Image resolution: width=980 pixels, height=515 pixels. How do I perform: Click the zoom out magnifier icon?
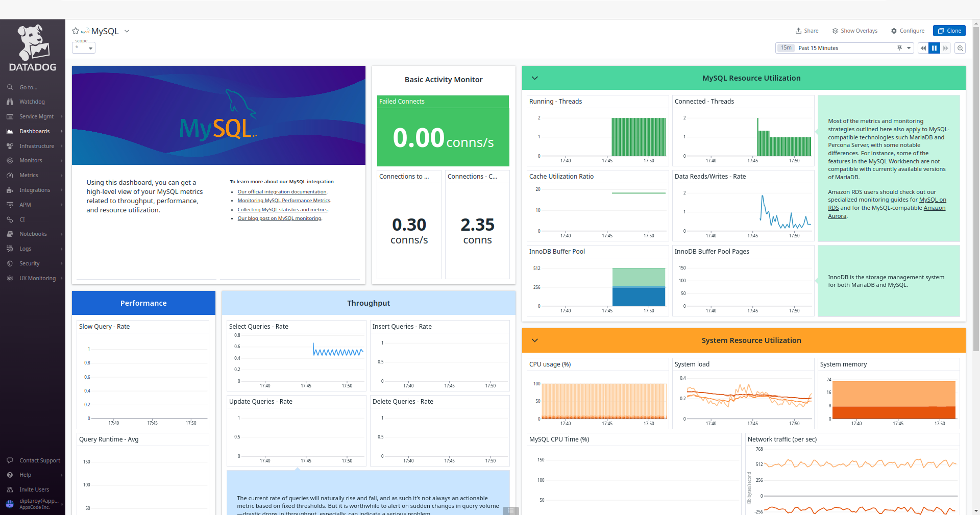[960, 48]
